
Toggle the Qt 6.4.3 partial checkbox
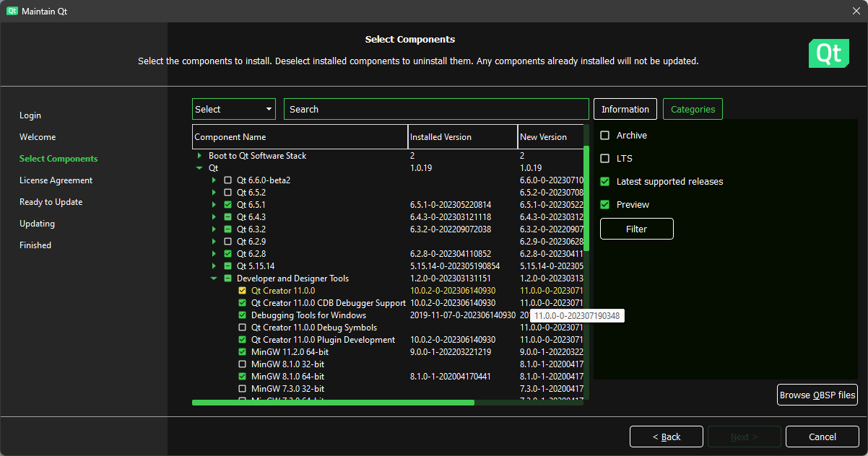tap(228, 217)
